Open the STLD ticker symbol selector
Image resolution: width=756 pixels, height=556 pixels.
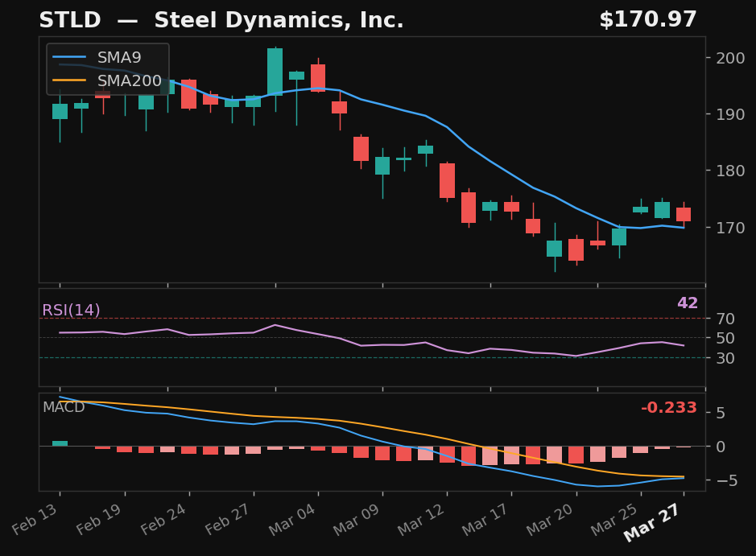(x=71, y=19)
